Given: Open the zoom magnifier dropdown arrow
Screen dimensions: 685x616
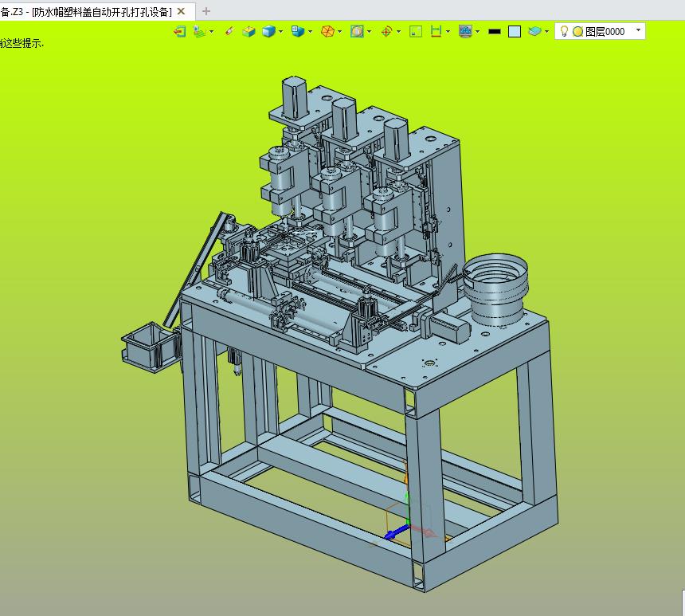Looking at the screenshot, I should 369,32.
